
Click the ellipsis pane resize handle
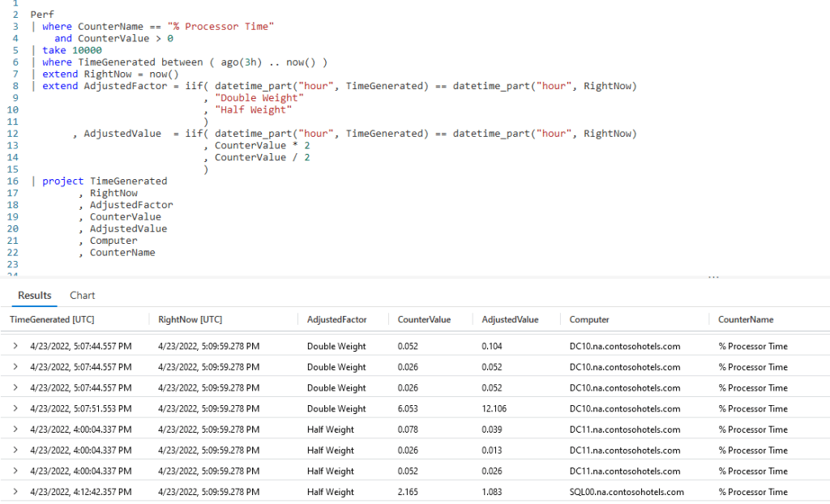pyautogui.click(x=713, y=277)
